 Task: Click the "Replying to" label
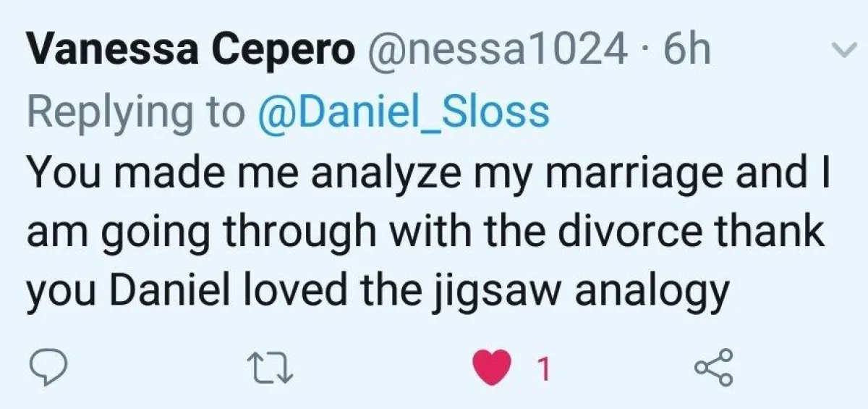[135, 112]
